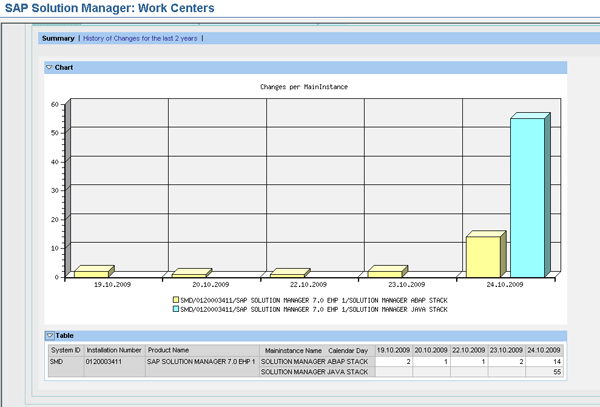
Task: Select SOLUTION MANAGER ABAP STACK table row
Action: tap(314, 361)
